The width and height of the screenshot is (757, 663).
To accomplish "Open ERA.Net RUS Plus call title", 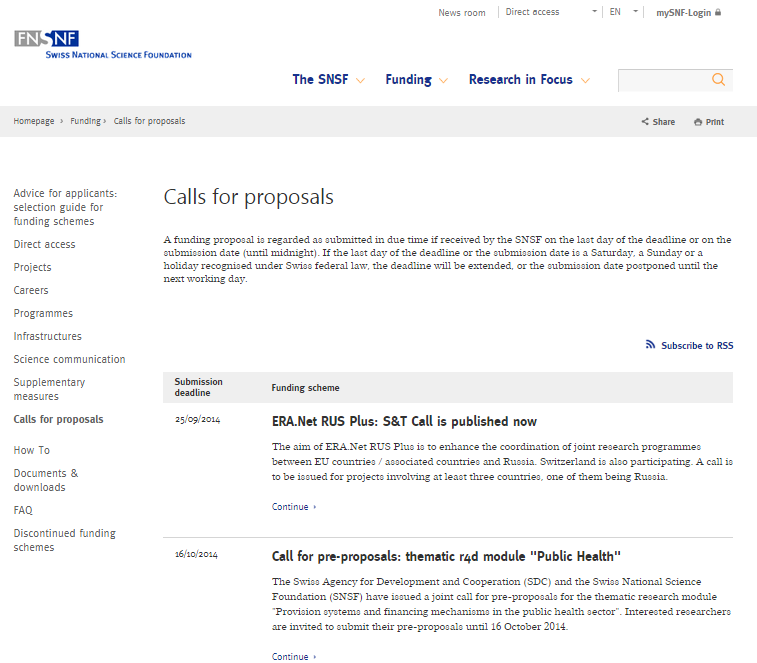I will [404, 422].
